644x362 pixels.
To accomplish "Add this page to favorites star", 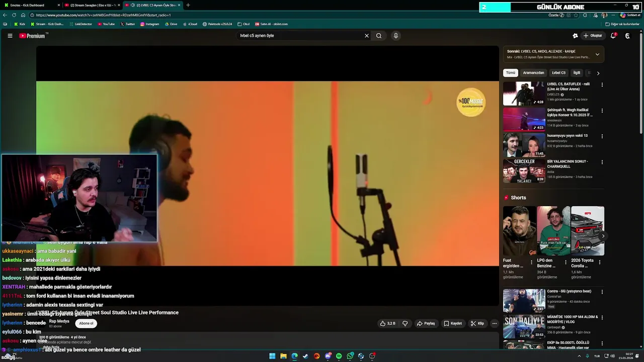I will [577, 15].
